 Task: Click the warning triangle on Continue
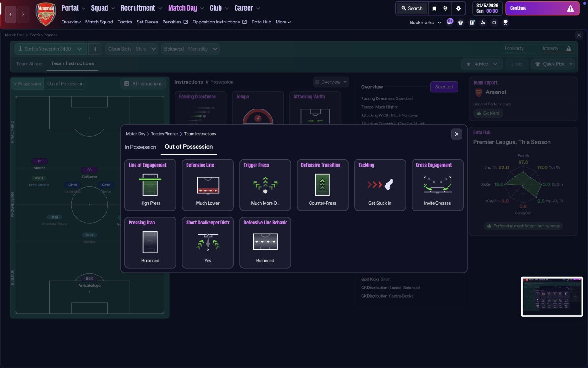pos(570,8)
